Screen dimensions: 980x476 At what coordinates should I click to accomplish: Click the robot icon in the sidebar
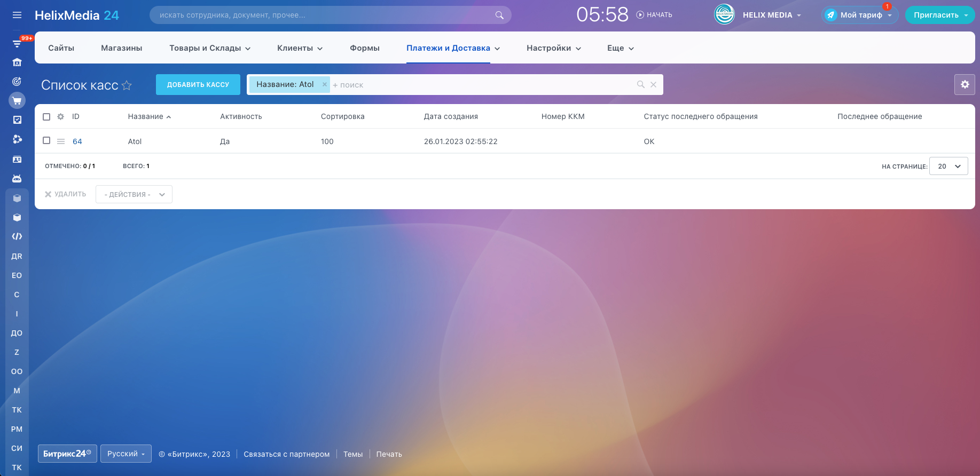(17, 178)
